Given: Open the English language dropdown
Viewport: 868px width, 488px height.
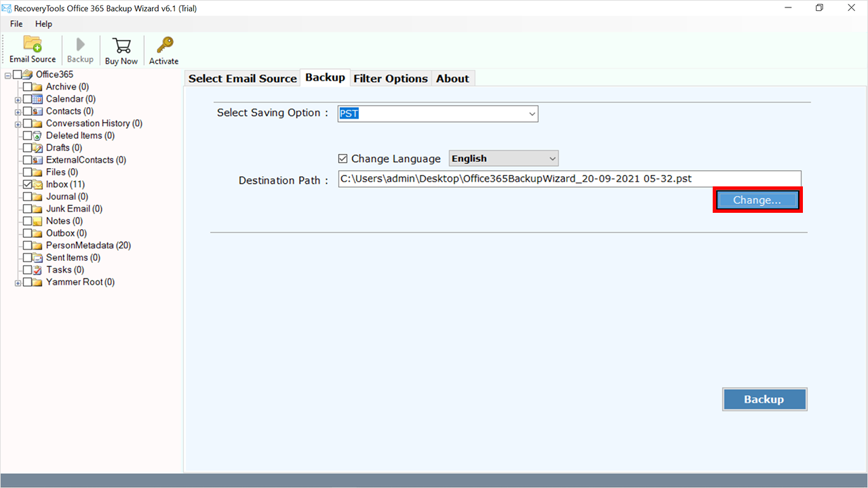Looking at the screenshot, I should (x=504, y=159).
